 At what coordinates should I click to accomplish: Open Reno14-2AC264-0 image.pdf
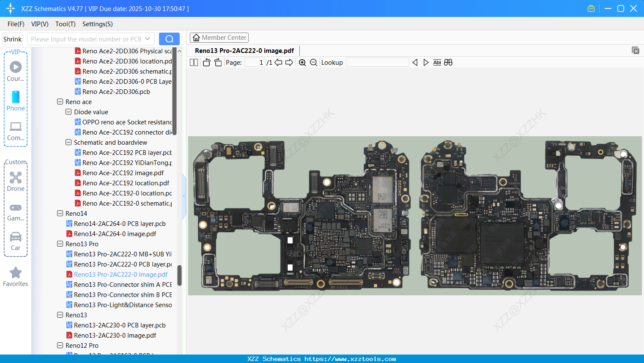[115, 234]
